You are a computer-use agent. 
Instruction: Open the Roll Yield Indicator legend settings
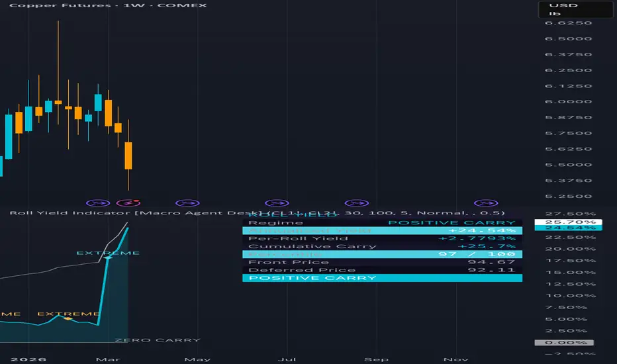pos(257,213)
